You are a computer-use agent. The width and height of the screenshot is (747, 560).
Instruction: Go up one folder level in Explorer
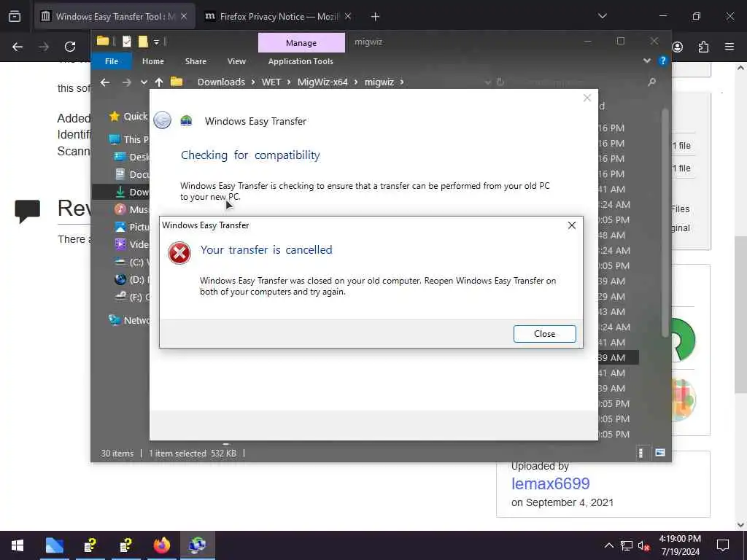(x=158, y=82)
